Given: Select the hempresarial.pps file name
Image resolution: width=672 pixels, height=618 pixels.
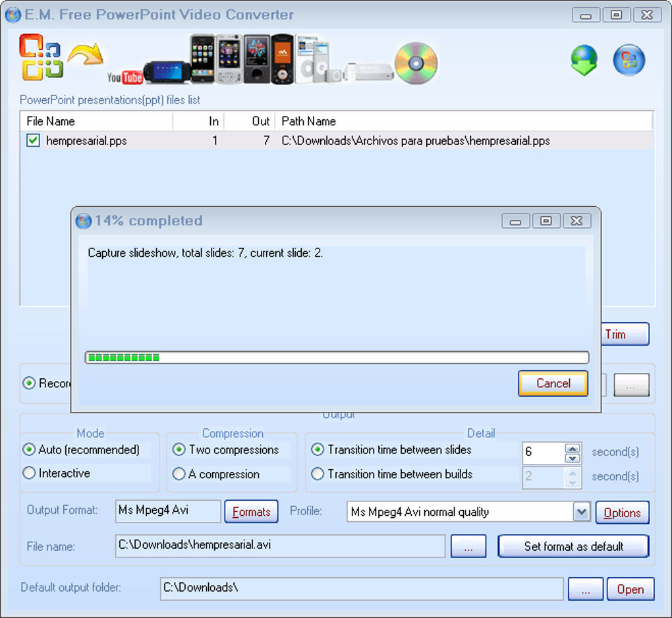Looking at the screenshot, I should point(86,140).
